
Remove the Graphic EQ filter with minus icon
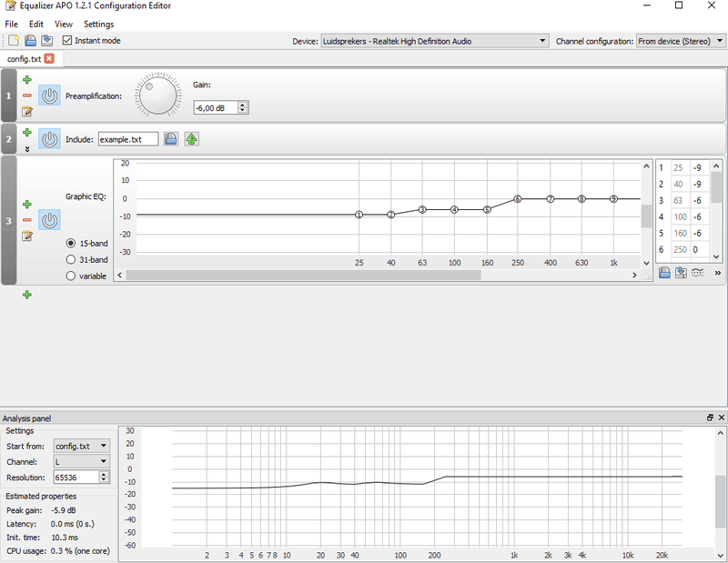click(x=27, y=220)
